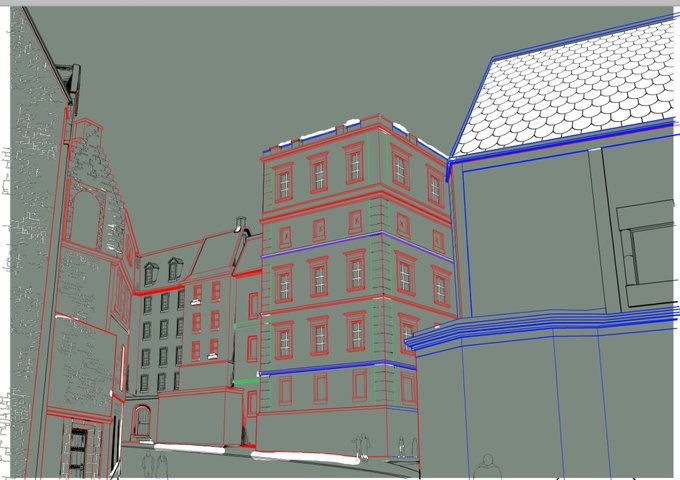Select the lone human silhouette at bottom right
The height and width of the screenshot is (480, 680).
[487, 467]
